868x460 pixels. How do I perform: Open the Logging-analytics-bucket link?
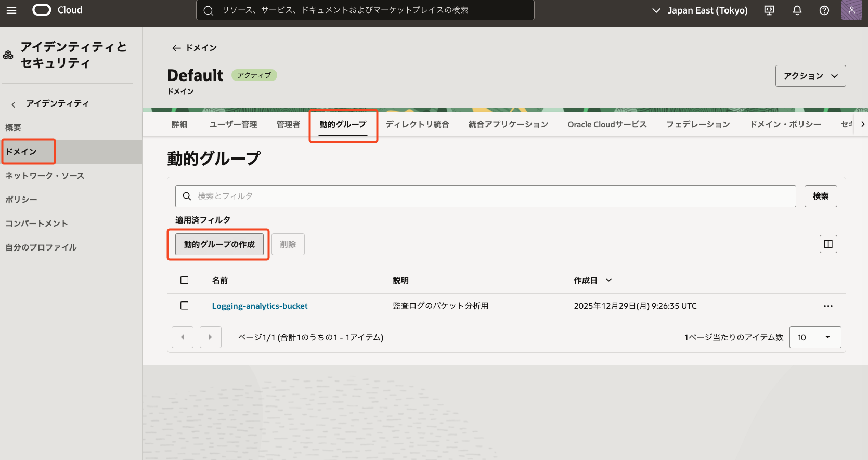(x=260, y=306)
